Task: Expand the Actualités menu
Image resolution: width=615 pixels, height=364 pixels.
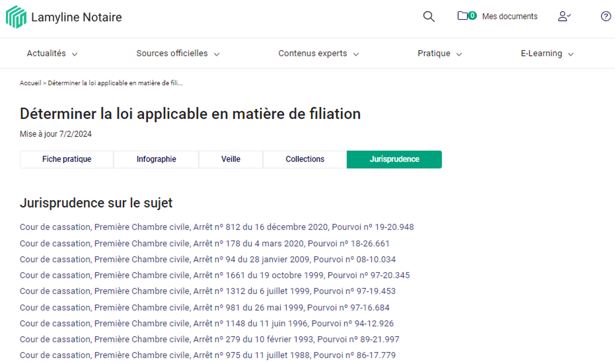Action: (x=52, y=53)
